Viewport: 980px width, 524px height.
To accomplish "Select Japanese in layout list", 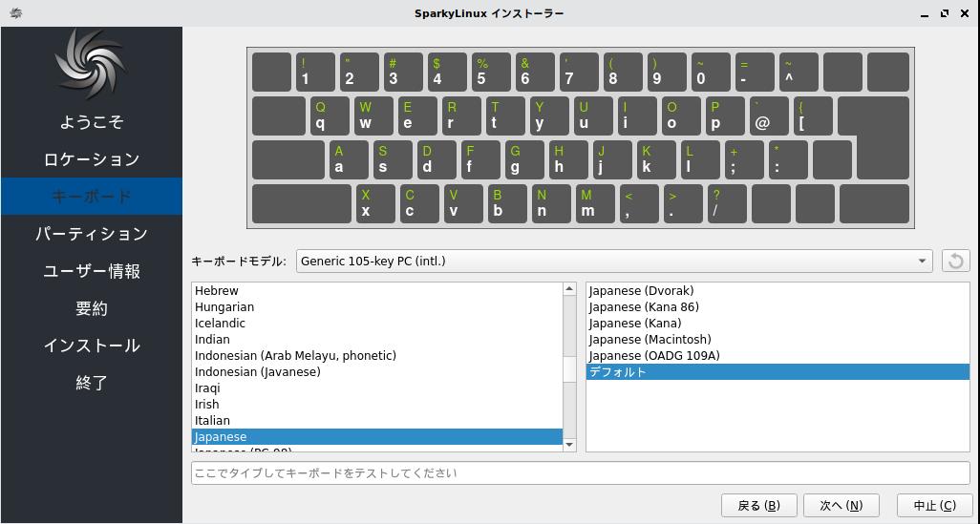I will click(377, 436).
